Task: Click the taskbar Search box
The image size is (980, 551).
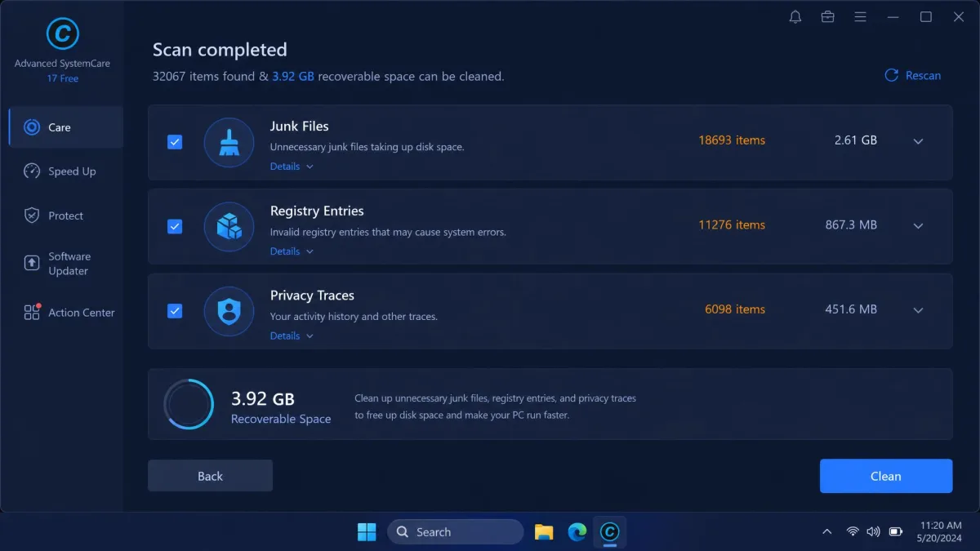Action: [455, 531]
